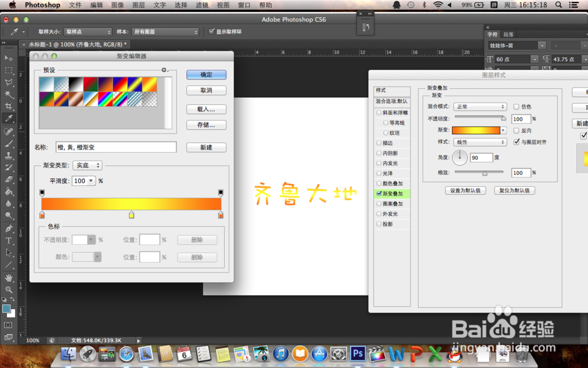Screen dimensions: 588x368
Task: Click the 设置为默认值 button
Action: tap(465, 190)
